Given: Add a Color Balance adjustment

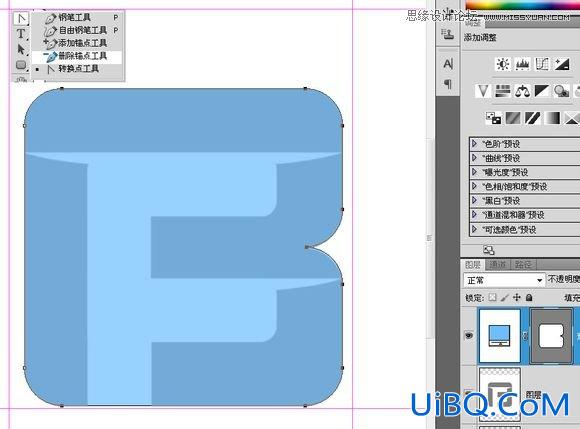Looking at the screenshot, I should click(x=522, y=91).
